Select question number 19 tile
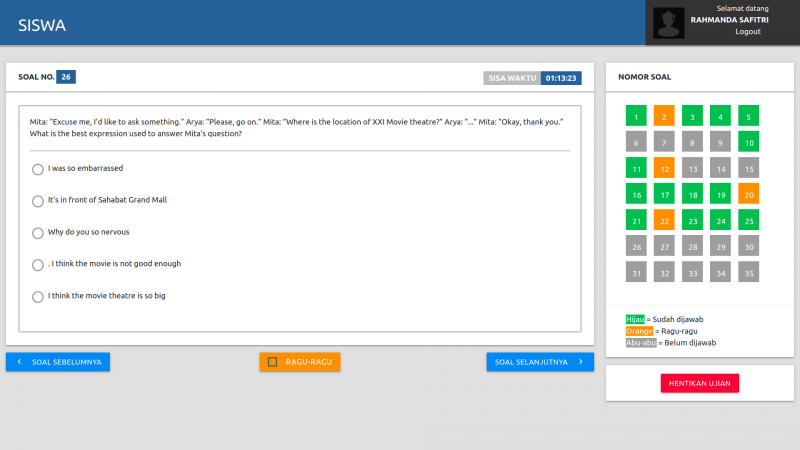This screenshot has width=800, height=450. click(x=720, y=194)
